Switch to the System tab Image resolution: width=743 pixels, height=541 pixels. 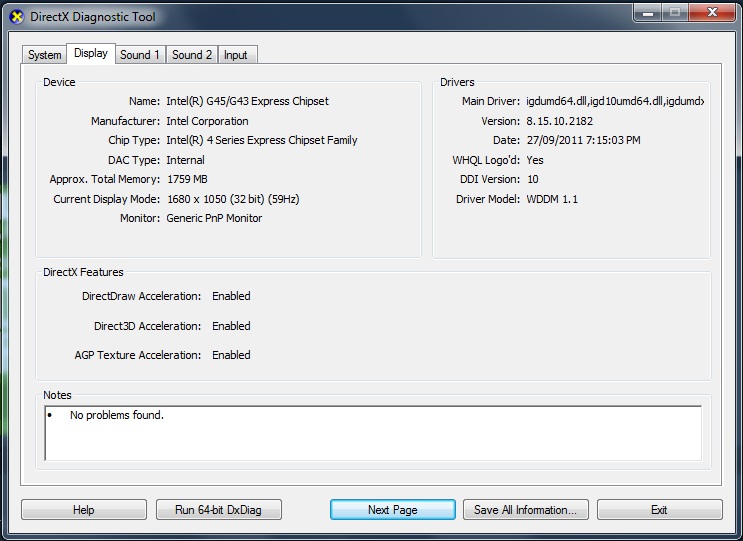[x=45, y=55]
